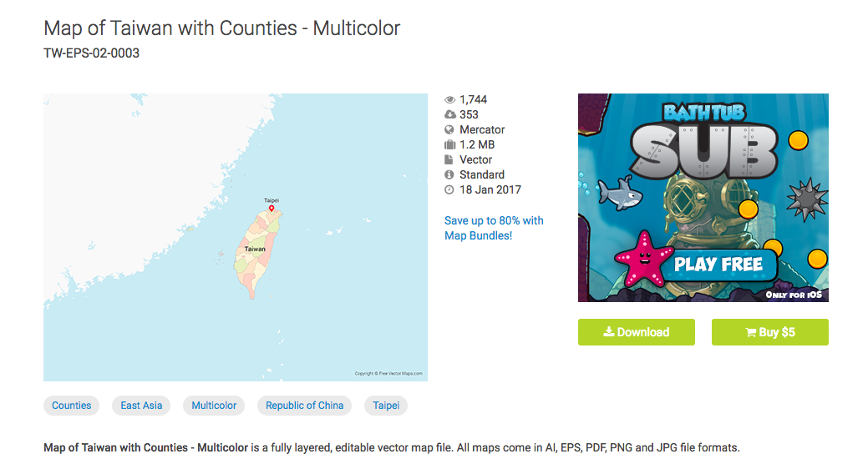This screenshot has width=868, height=464.
Task: Open the Taiwan map preview image
Action: 236,237
